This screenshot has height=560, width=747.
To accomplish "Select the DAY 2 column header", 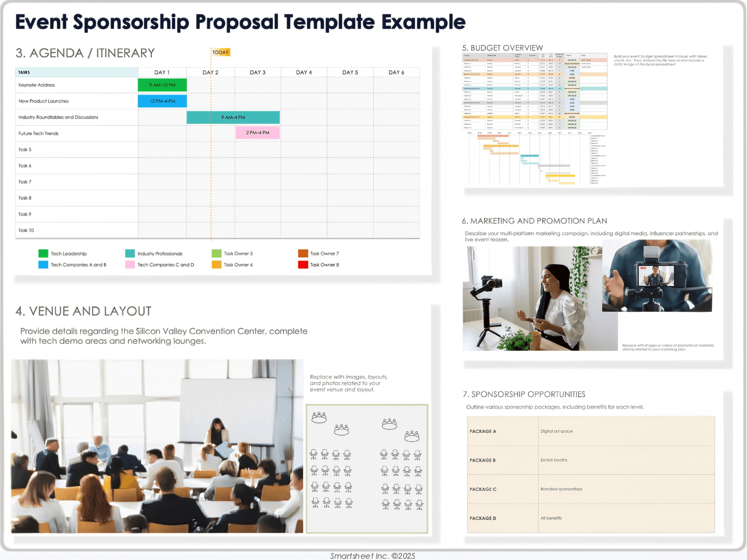I will click(210, 72).
